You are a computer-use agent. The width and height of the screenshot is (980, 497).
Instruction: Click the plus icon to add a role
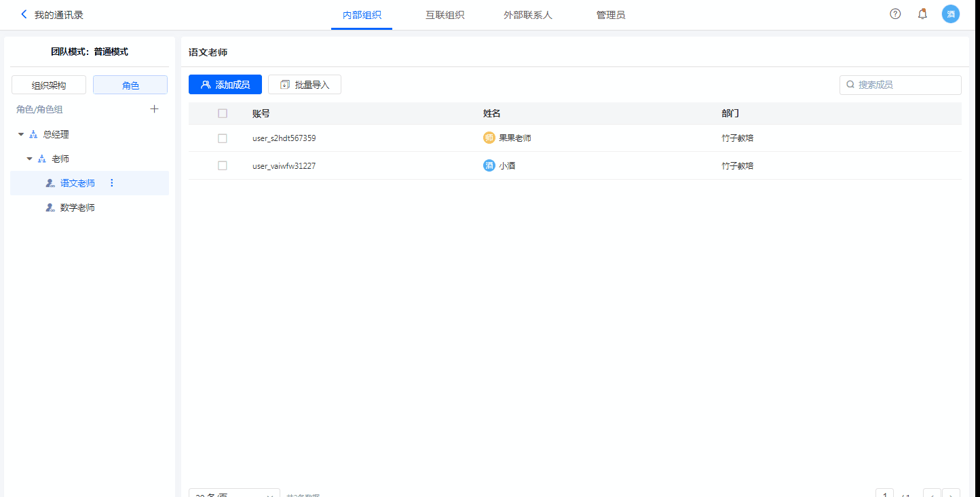(154, 109)
